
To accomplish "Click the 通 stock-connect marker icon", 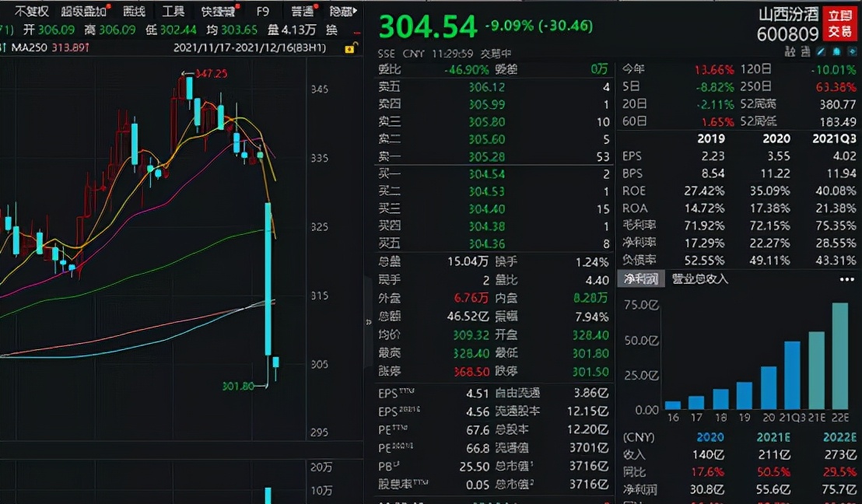I will 805,52.
